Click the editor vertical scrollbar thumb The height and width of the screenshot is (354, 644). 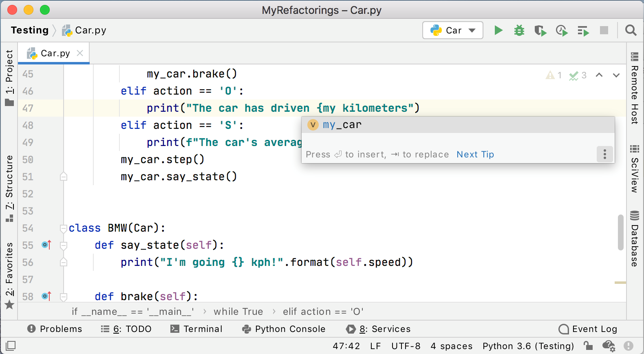coord(621,232)
